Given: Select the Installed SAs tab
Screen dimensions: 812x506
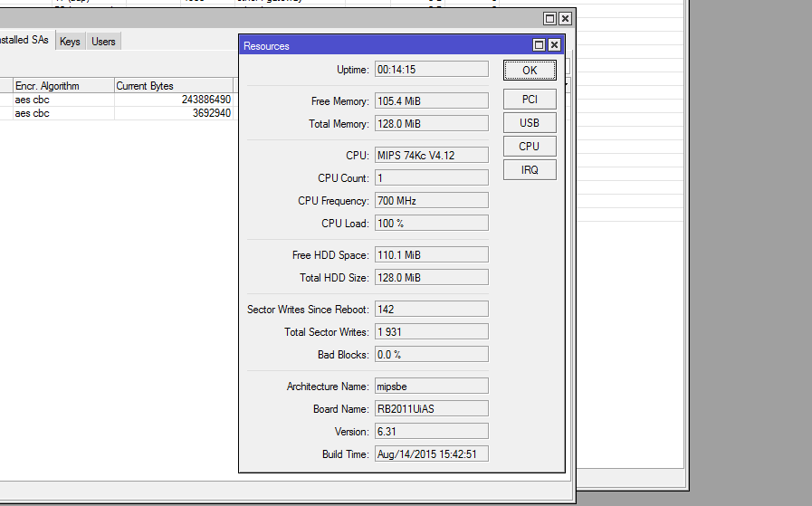Looking at the screenshot, I should pyautogui.click(x=24, y=41).
